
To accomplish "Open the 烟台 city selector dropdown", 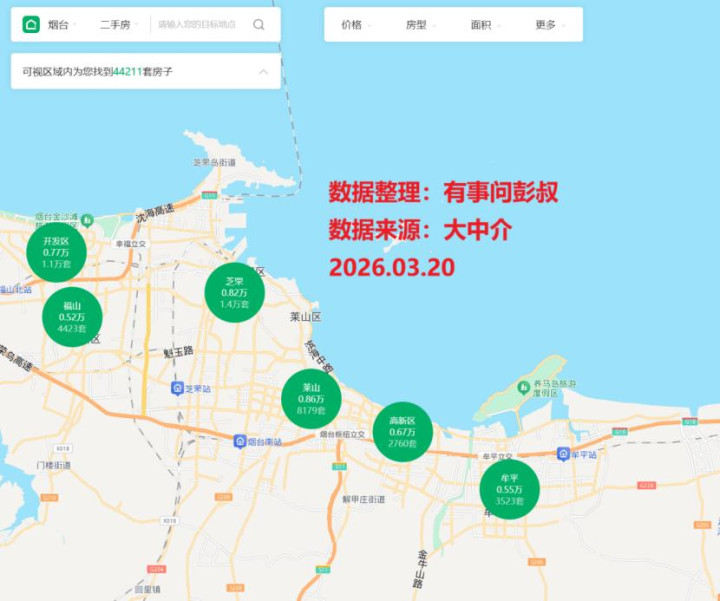I will click(64, 25).
